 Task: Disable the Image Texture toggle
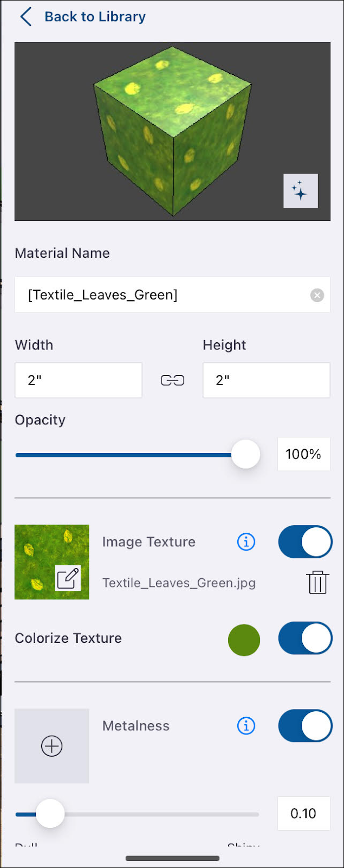[x=305, y=541]
